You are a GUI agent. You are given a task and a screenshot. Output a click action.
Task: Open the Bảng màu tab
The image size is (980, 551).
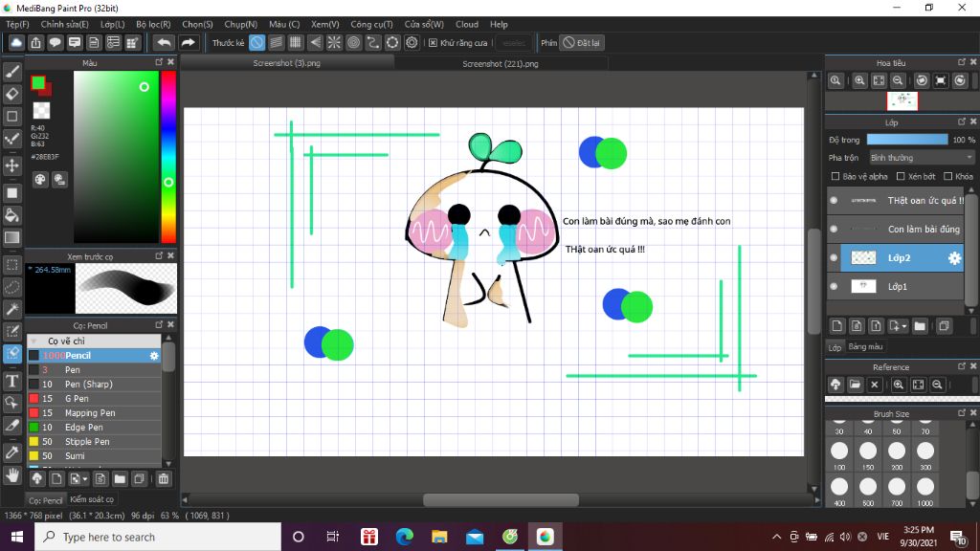(865, 346)
